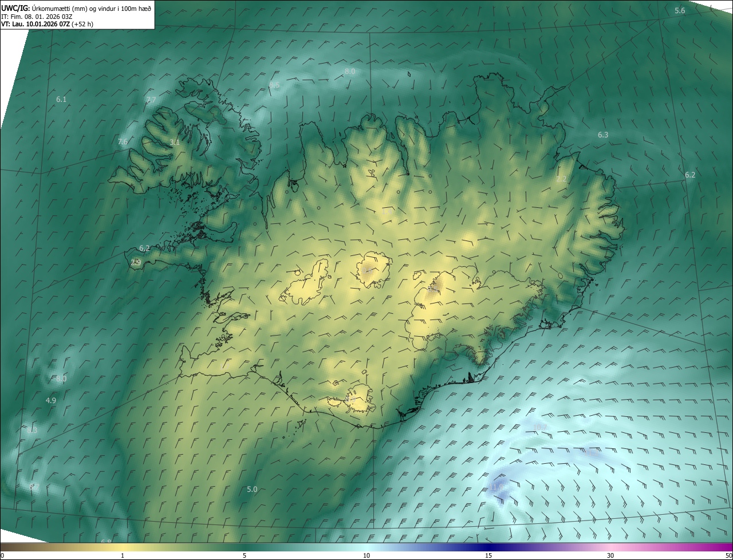Click the 6.2 value below the 6.3 label
The image size is (733, 560).
click(690, 175)
